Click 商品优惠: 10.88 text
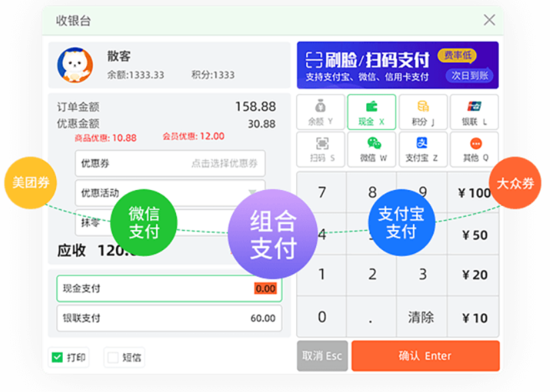This screenshot has width=553, height=392. point(105,138)
